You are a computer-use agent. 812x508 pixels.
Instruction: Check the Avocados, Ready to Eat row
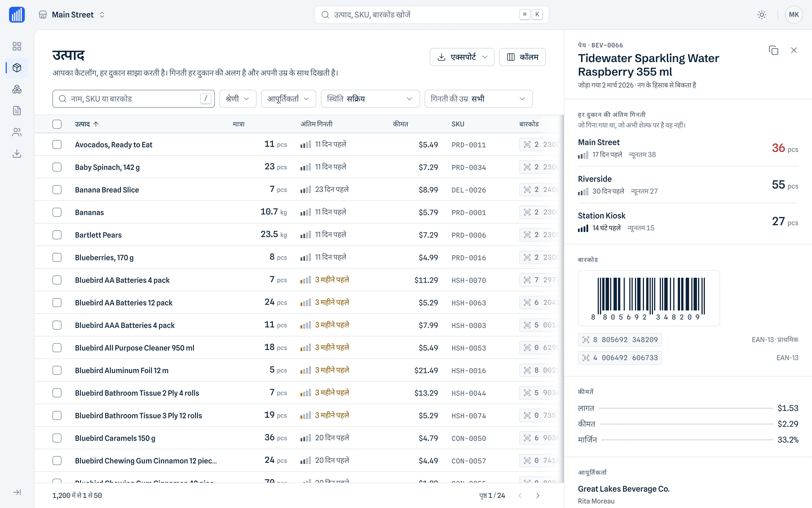click(x=57, y=144)
